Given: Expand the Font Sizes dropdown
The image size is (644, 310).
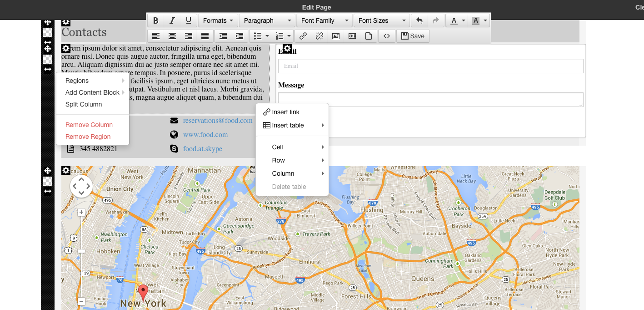Looking at the screenshot, I should click(381, 20).
